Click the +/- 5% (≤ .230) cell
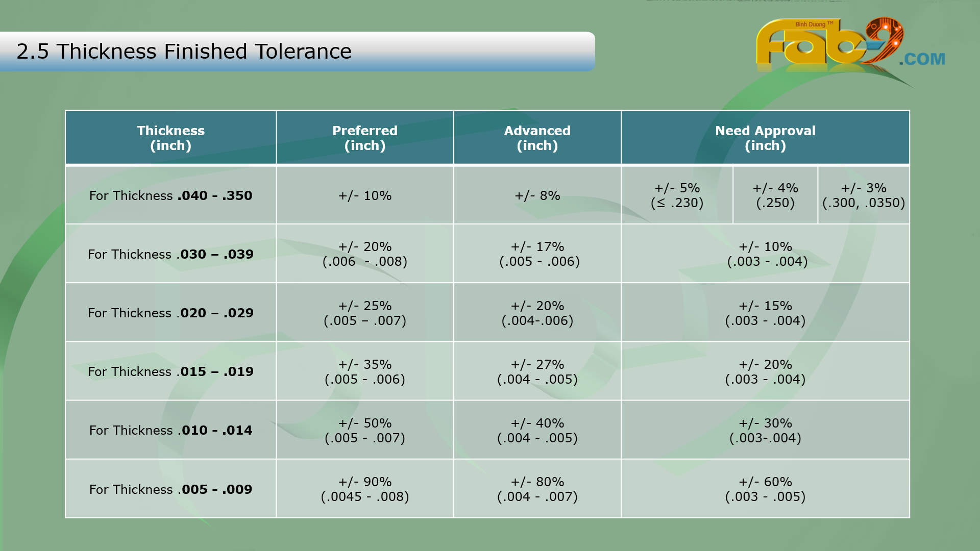 coord(677,195)
